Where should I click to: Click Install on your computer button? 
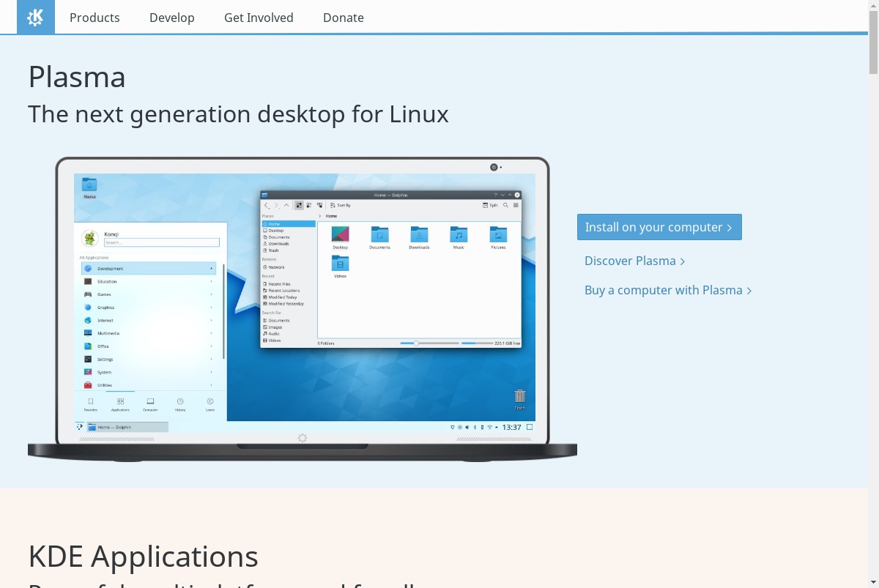659,227
